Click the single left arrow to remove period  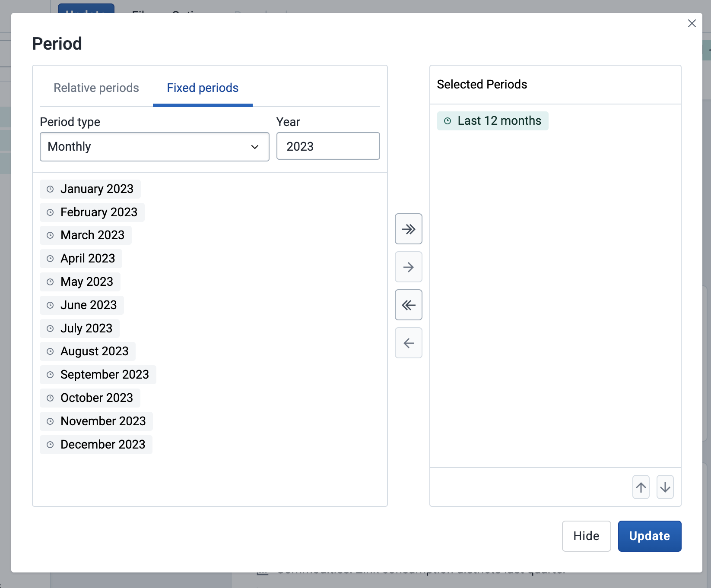point(408,343)
